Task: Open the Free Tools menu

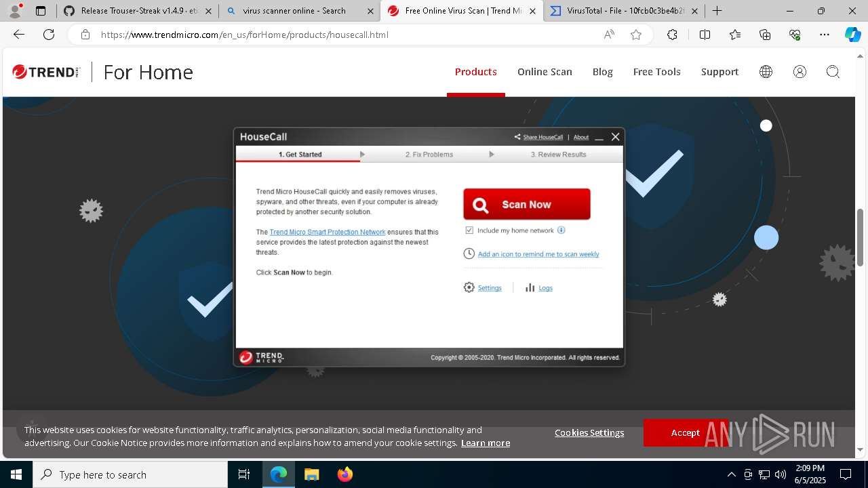Action: (x=656, y=72)
